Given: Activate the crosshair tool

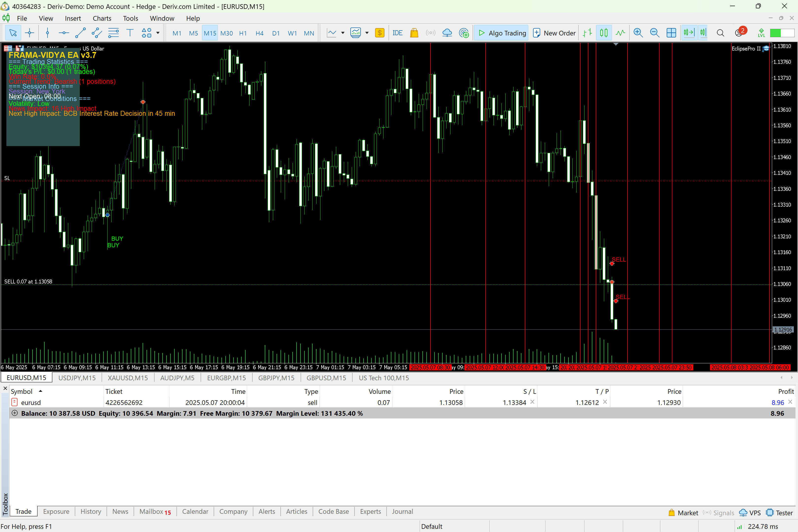Looking at the screenshot, I should [x=30, y=33].
